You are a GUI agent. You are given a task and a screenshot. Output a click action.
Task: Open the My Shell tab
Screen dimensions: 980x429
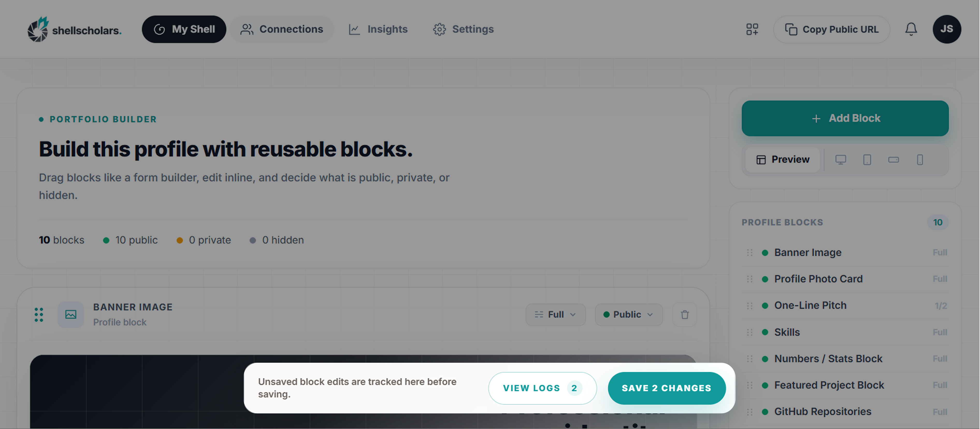click(184, 29)
